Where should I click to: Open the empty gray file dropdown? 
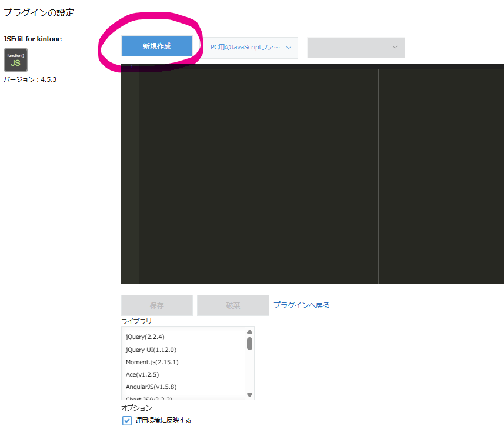pyautogui.click(x=356, y=48)
